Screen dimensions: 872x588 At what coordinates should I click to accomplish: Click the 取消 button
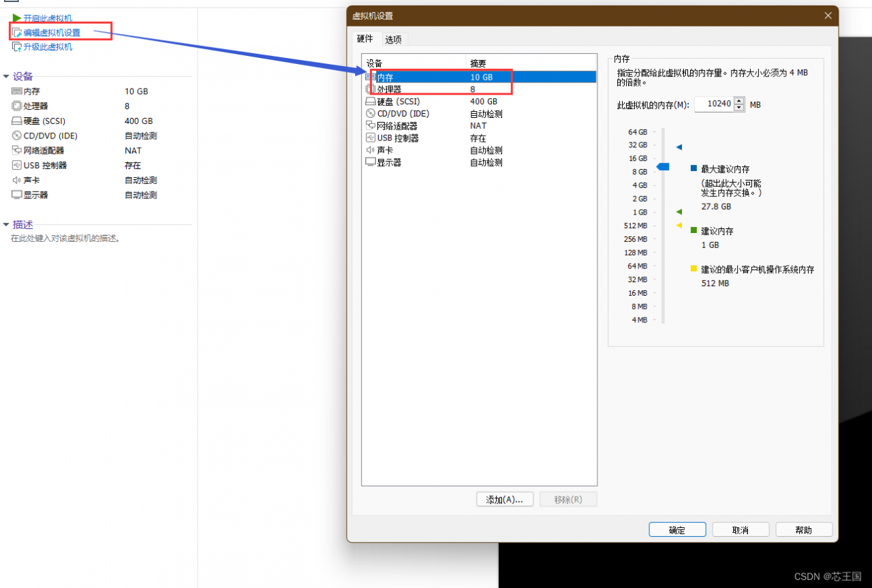741,530
